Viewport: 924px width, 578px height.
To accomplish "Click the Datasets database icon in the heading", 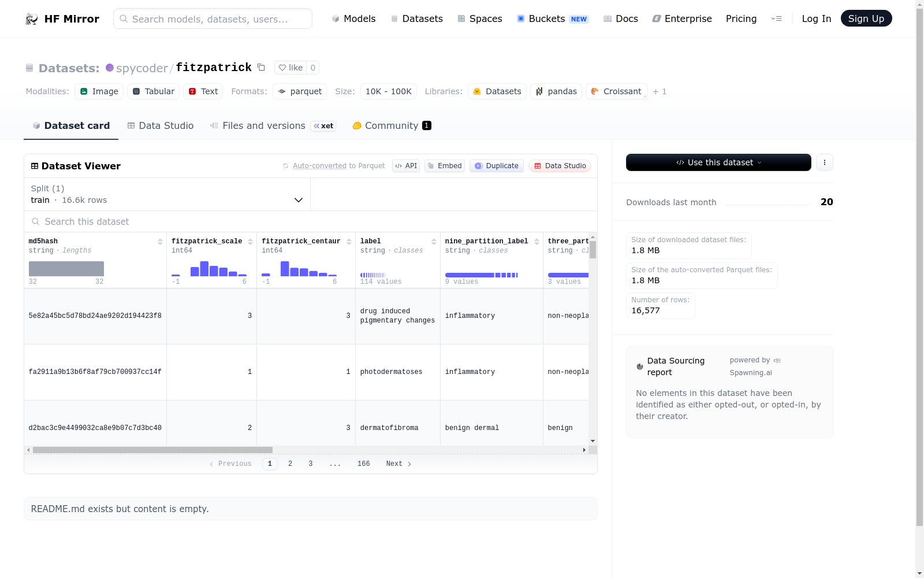I will click(x=29, y=68).
